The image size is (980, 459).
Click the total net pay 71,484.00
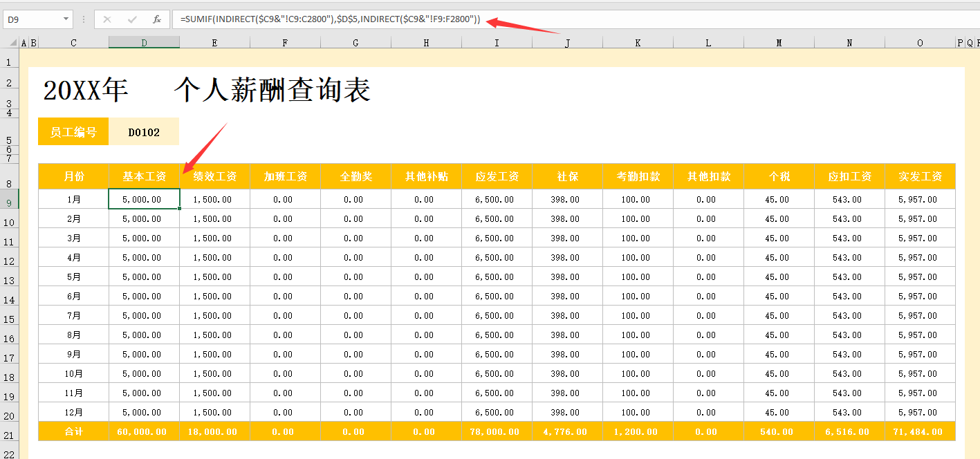pos(920,431)
